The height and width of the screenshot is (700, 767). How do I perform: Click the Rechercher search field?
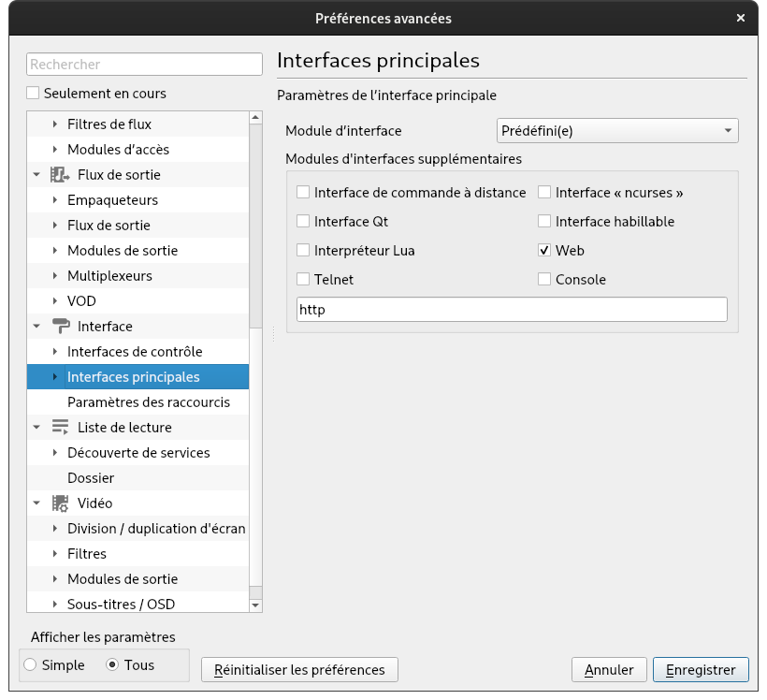click(x=144, y=65)
